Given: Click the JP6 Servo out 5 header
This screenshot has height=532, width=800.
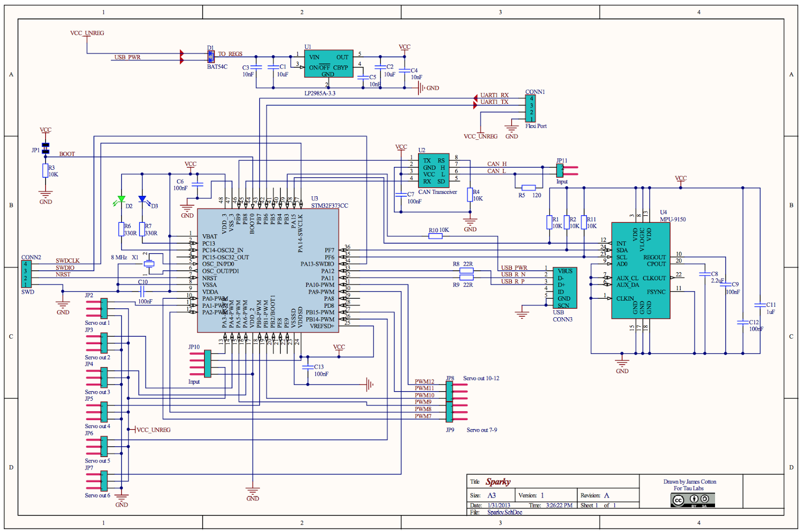Looking at the screenshot, I should tap(97, 447).
